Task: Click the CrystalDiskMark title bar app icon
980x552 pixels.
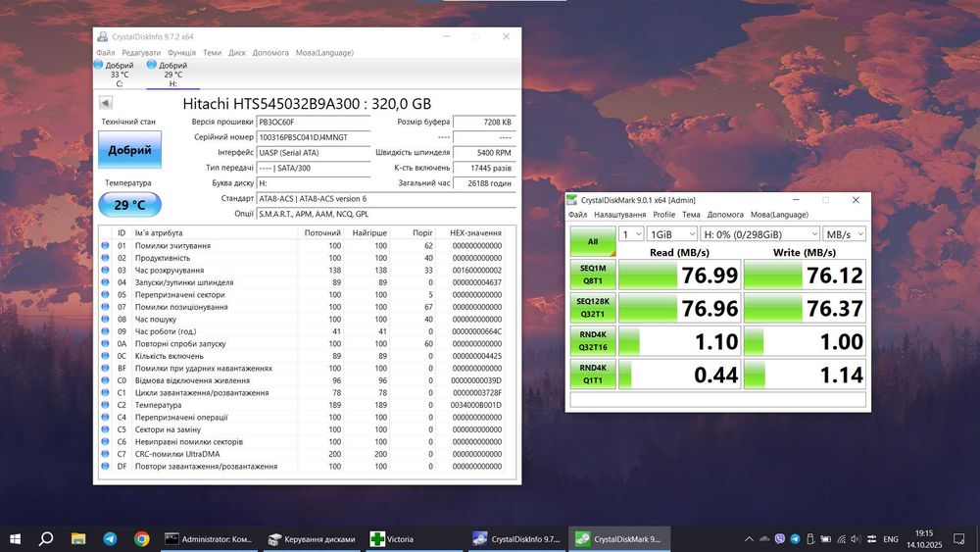Action: [x=572, y=200]
